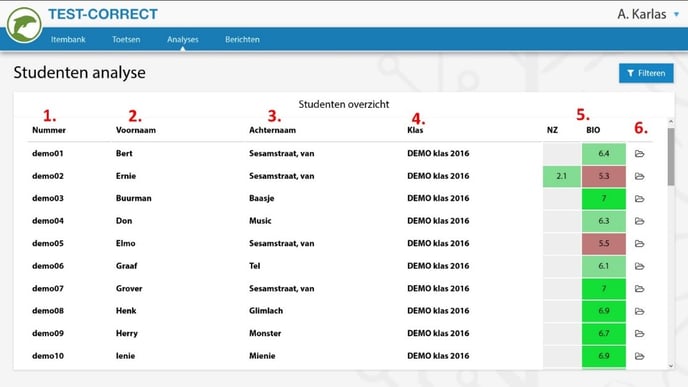The width and height of the screenshot is (688, 387).
Task: Select NZ score 2.1 for Ernie
Action: [x=562, y=176]
